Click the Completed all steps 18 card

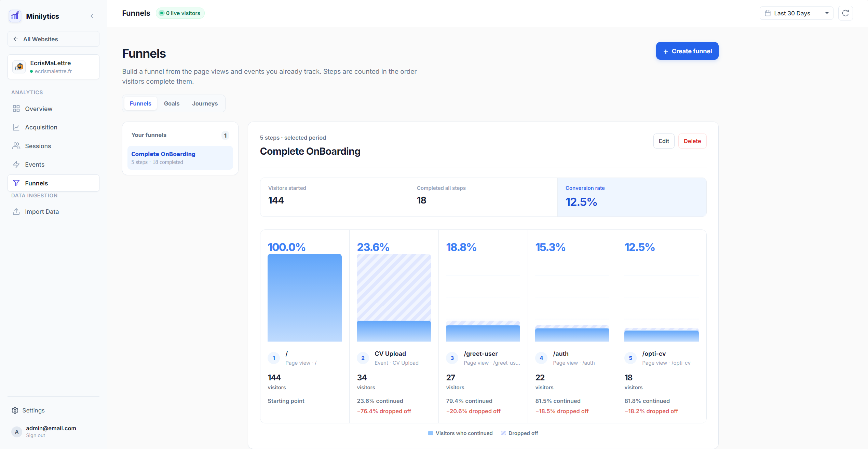click(483, 197)
